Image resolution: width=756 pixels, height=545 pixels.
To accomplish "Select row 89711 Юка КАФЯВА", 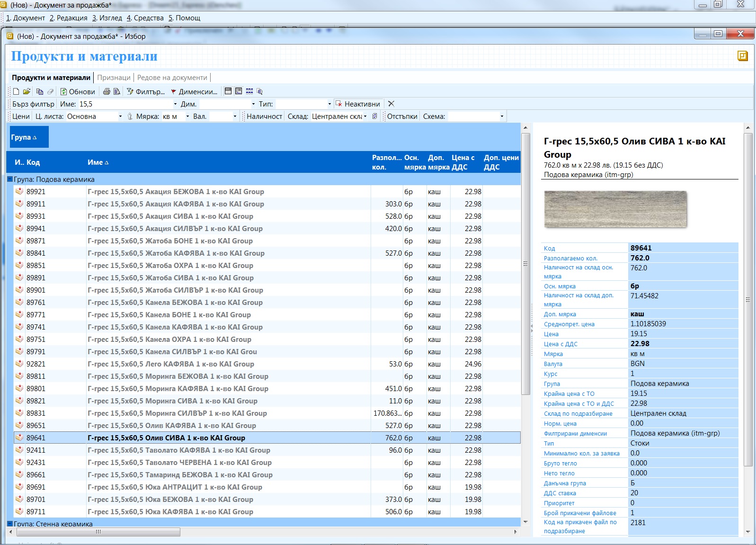I will coord(267,512).
